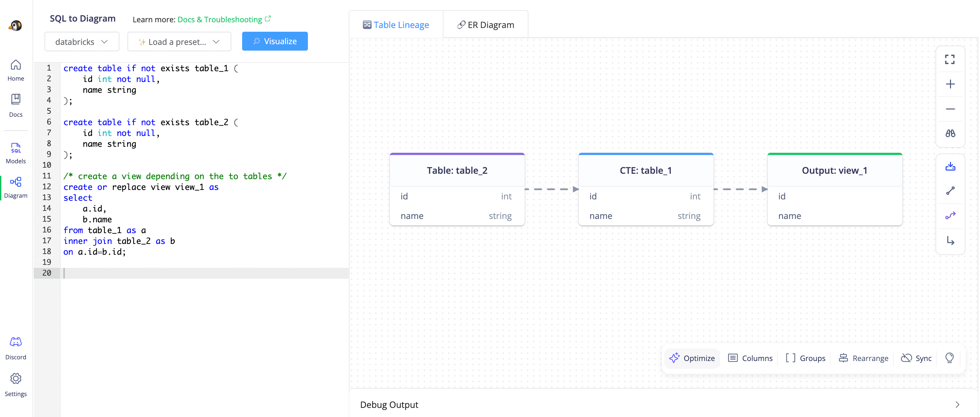Select the Diagram sidebar item
980x417 pixels.
tap(16, 188)
